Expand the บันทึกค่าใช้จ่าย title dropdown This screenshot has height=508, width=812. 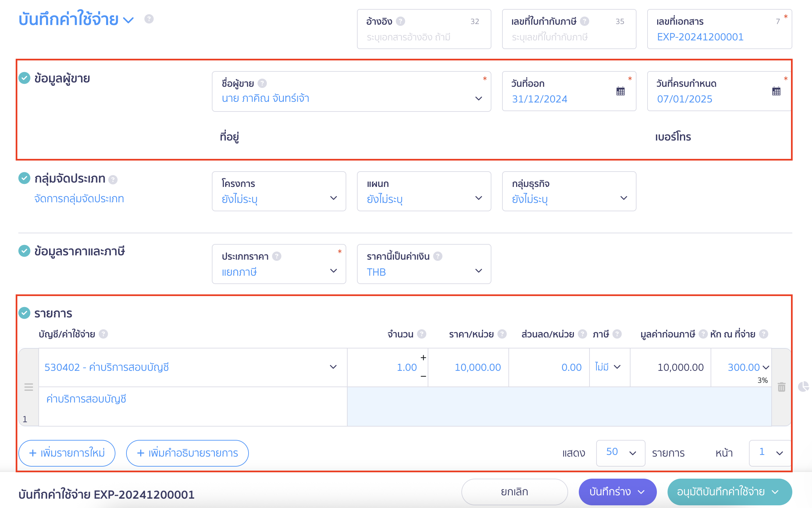[128, 20]
